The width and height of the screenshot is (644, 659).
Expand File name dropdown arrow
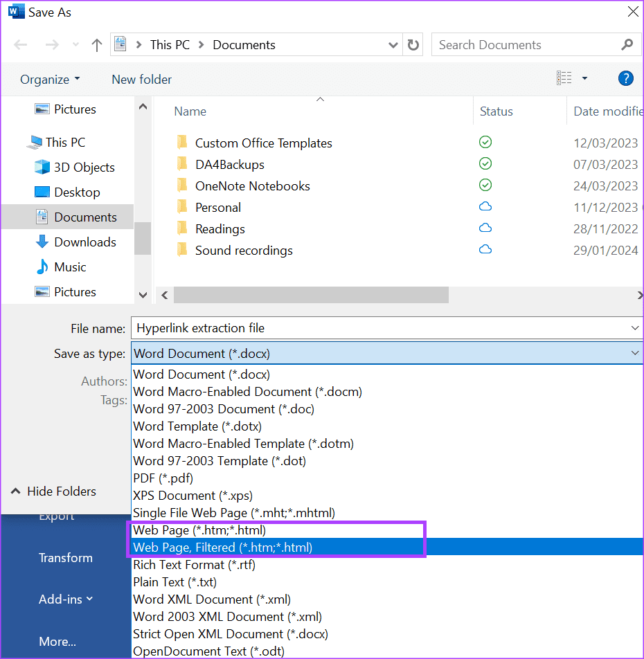(635, 328)
